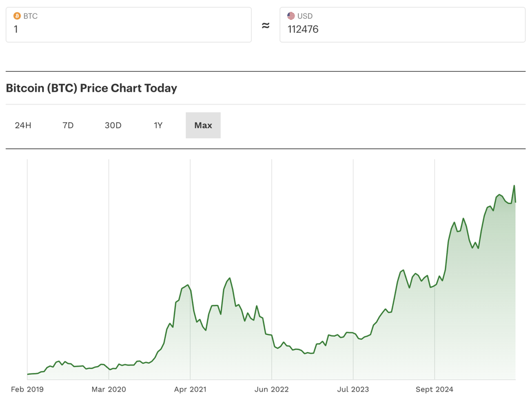The image size is (532, 401).
Task: Click the BTC amount input field
Action: pyautogui.click(x=128, y=29)
